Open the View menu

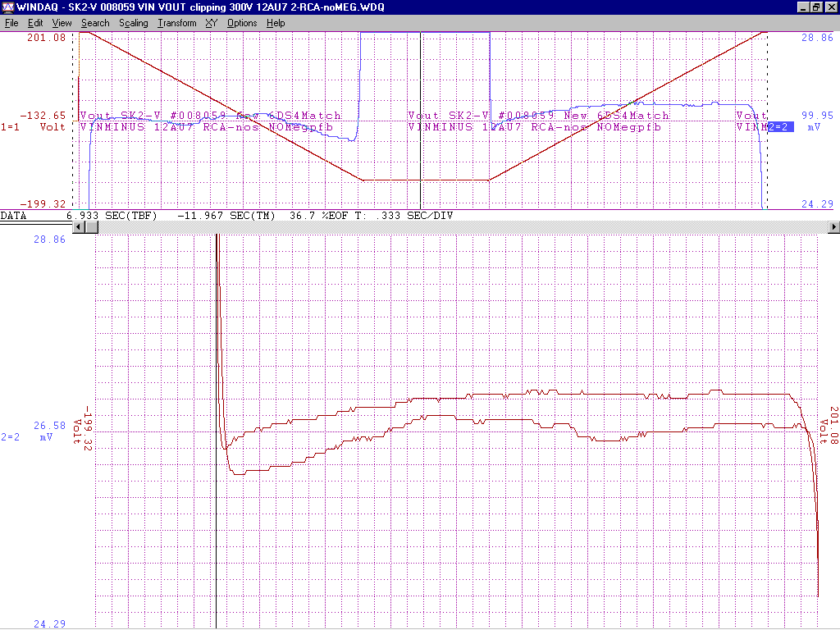(62, 23)
